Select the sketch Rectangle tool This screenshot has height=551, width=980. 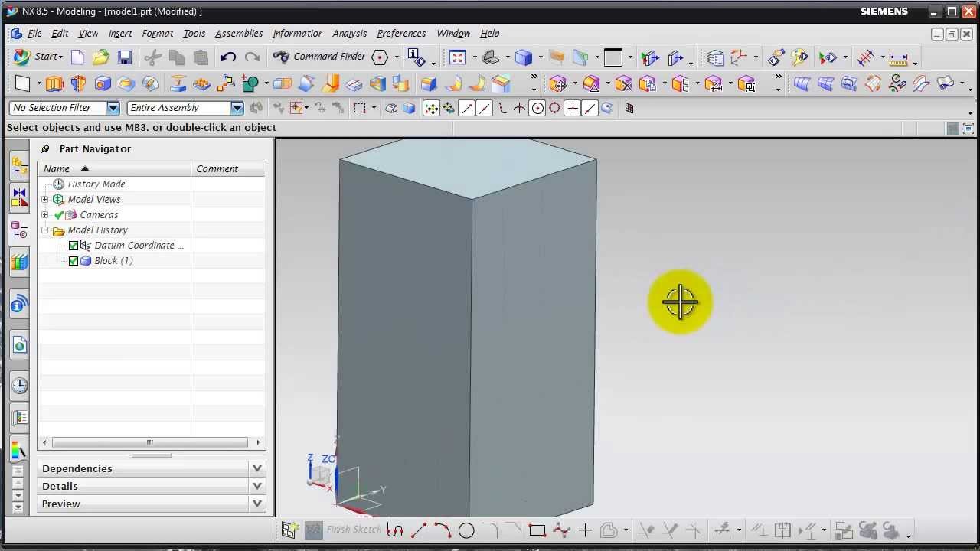(x=537, y=530)
